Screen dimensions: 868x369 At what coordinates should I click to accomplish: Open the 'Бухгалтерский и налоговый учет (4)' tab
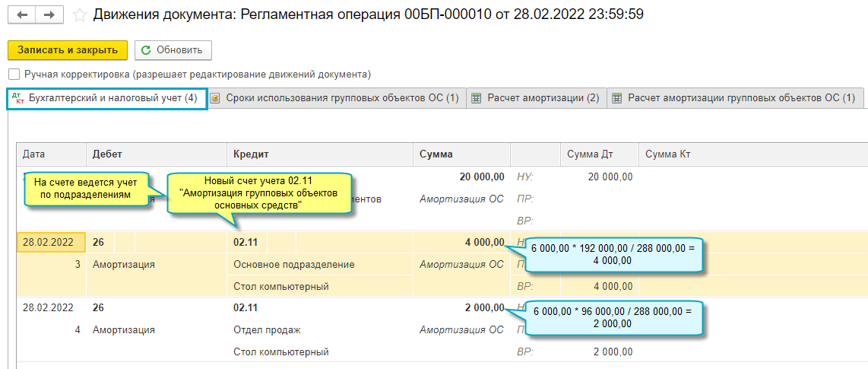(x=107, y=99)
